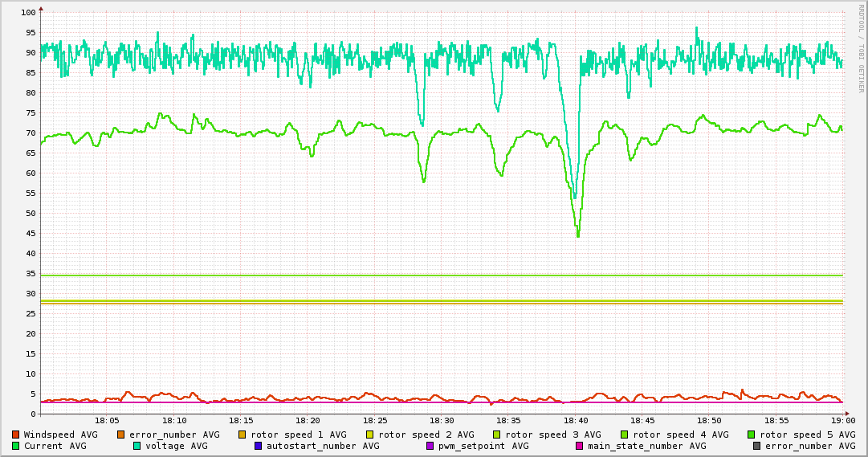Select the 90 value on the y-axis

pos(31,53)
